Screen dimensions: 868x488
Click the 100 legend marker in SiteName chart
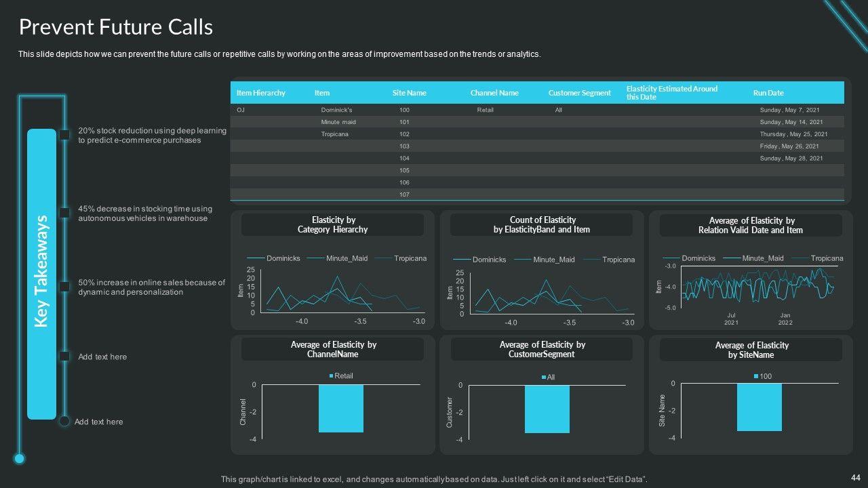coord(757,376)
